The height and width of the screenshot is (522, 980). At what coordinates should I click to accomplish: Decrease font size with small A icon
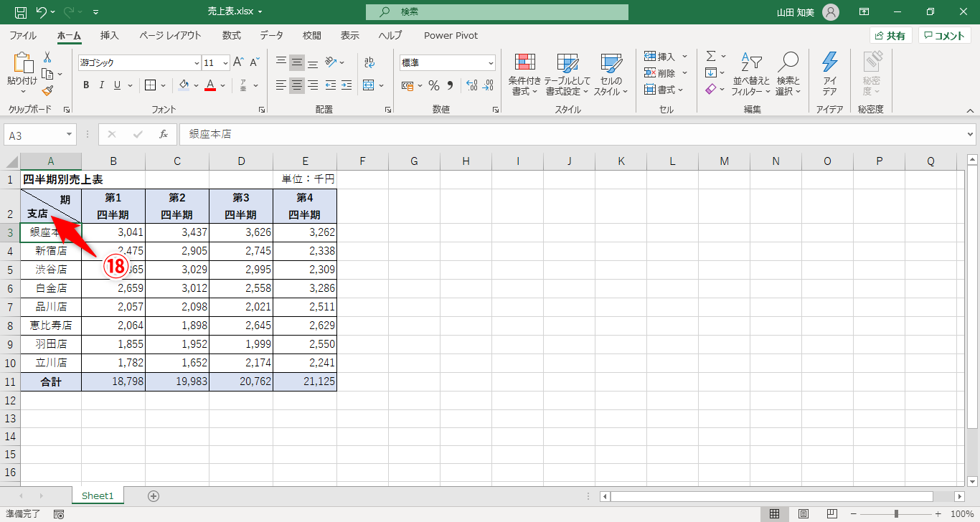click(256, 62)
